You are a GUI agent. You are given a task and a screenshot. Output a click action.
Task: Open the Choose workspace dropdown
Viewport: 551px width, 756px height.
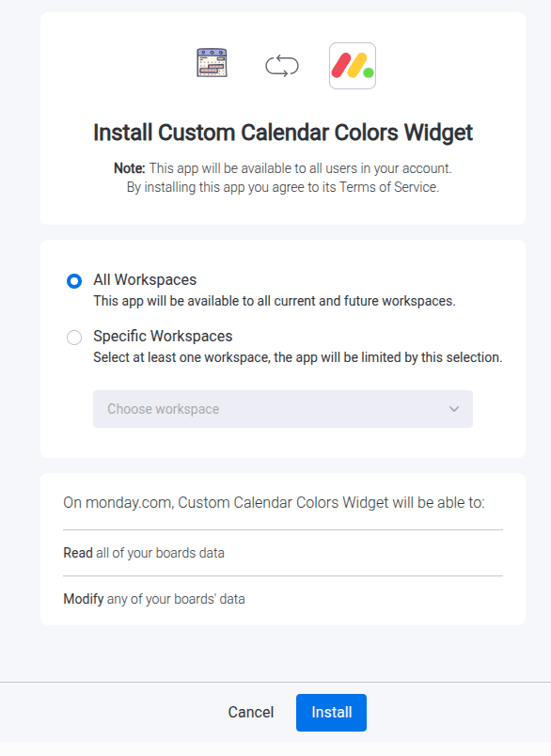[x=282, y=409]
